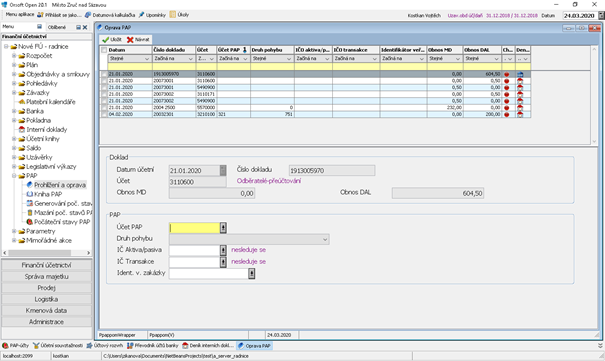
Task: Click the green checkmark Uložit icon
Action: click(106, 40)
